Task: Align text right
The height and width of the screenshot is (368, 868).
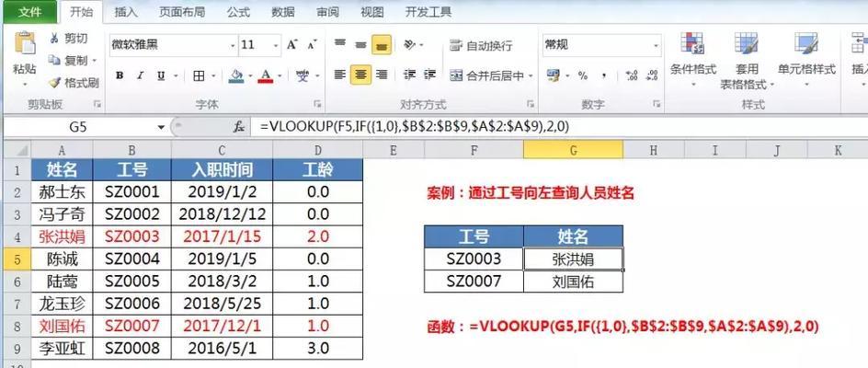Action: pos(382,75)
